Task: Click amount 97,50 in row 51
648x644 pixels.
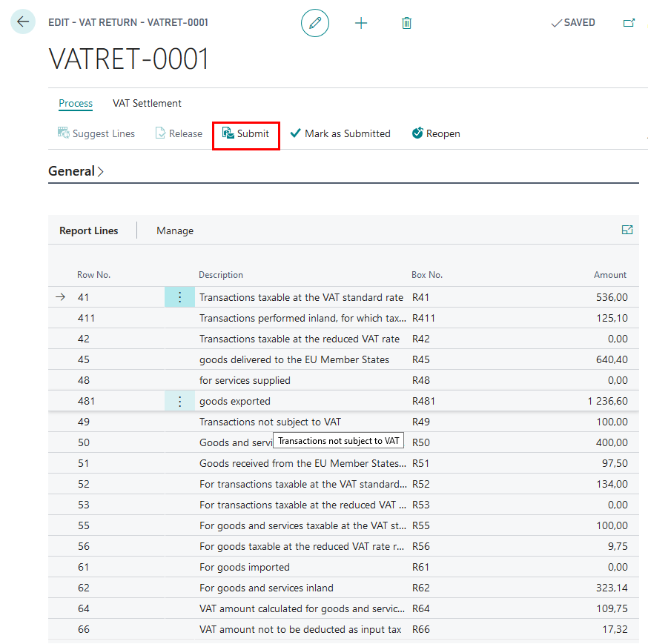Action: [x=615, y=463]
